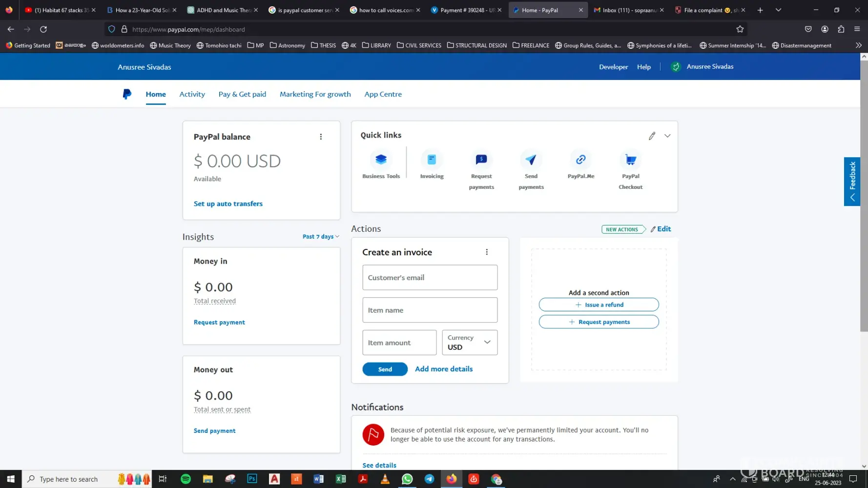This screenshot has height=488, width=868.
Task: Click the PayPal logo in navigation bar
Action: tap(127, 94)
